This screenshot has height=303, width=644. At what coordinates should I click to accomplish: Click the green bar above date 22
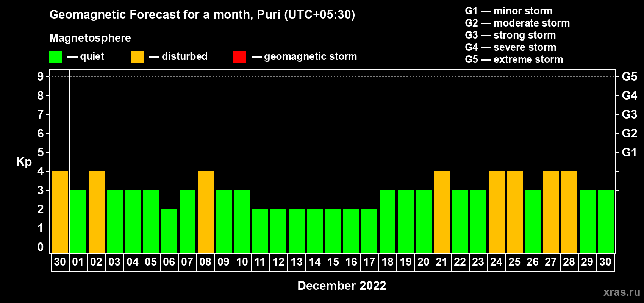(x=460, y=222)
